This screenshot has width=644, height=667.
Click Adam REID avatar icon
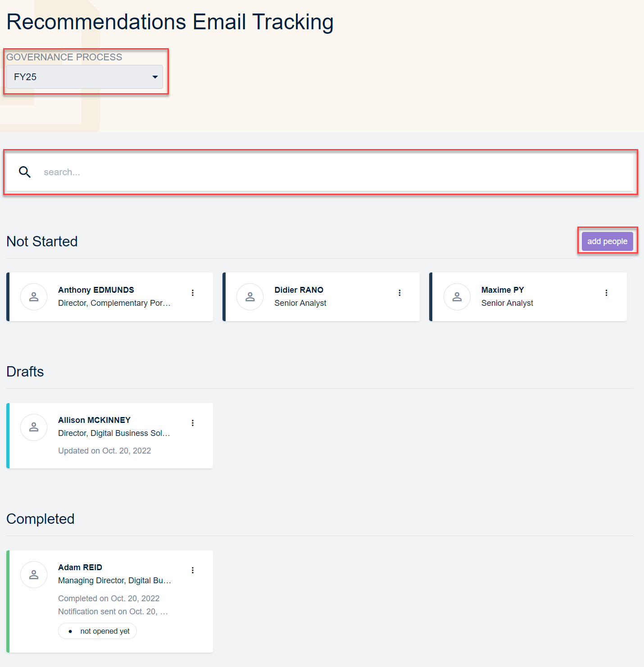(x=34, y=574)
